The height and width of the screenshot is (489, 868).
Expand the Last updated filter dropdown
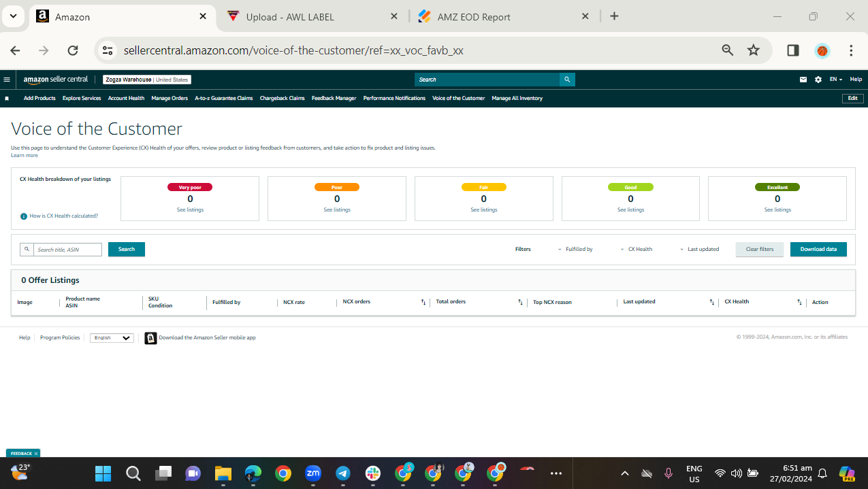coord(700,250)
